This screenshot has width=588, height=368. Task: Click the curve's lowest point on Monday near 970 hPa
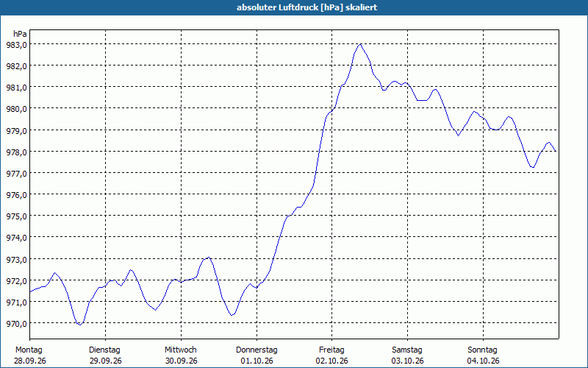tap(80, 325)
